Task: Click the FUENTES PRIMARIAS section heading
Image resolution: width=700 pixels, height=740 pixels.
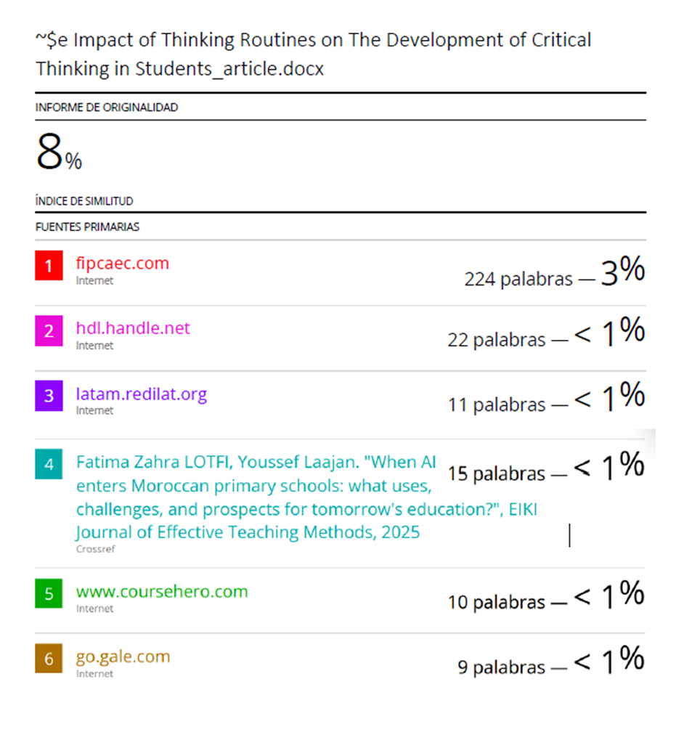Action: (x=87, y=227)
